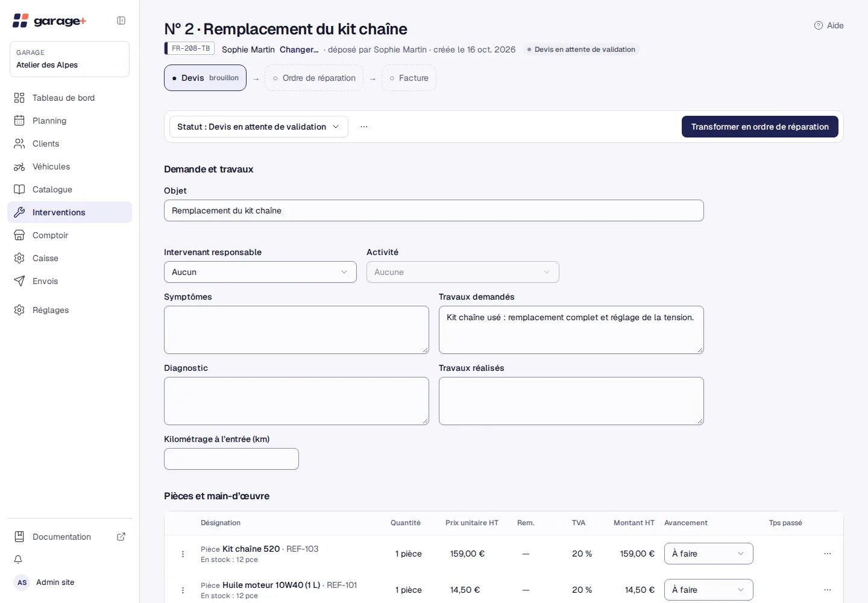Open the Tableau de bord dashboard icon
This screenshot has height=603, width=868.
pos(19,98)
